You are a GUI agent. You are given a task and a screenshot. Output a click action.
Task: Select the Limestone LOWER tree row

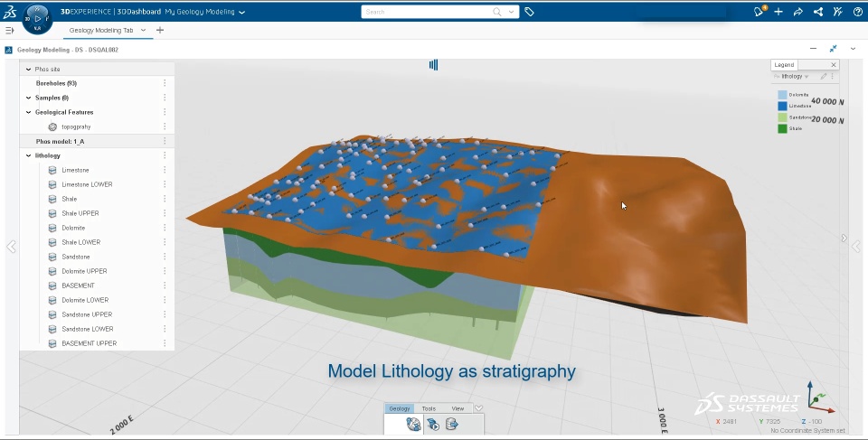point(98,184)
